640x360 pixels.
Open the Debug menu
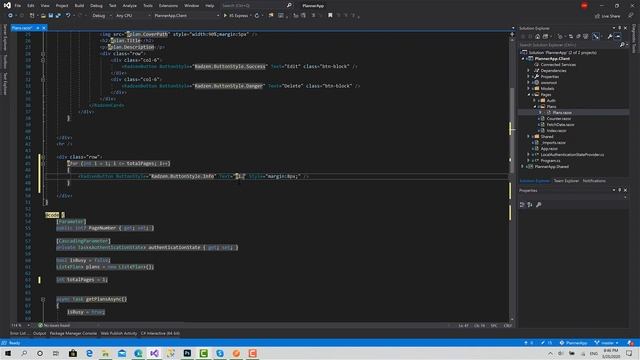click(x=96, y=6)
